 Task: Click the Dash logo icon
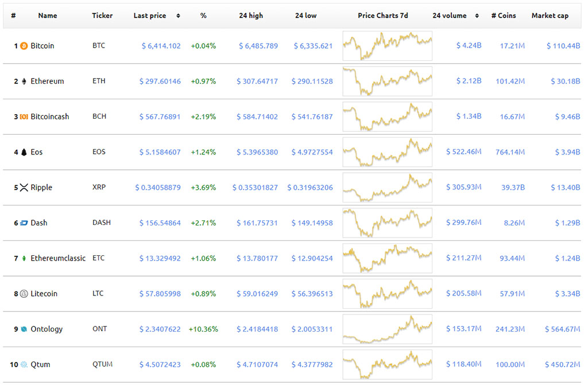24,223
